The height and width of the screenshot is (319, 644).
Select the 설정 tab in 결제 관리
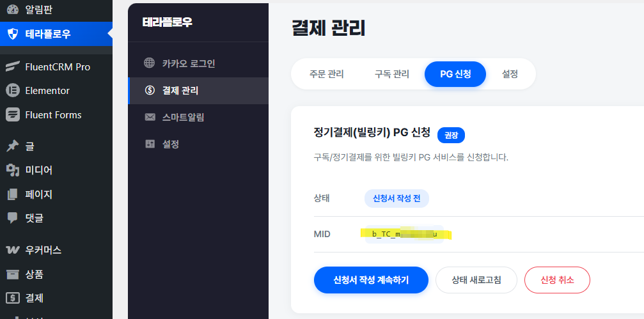pos(510,74)
